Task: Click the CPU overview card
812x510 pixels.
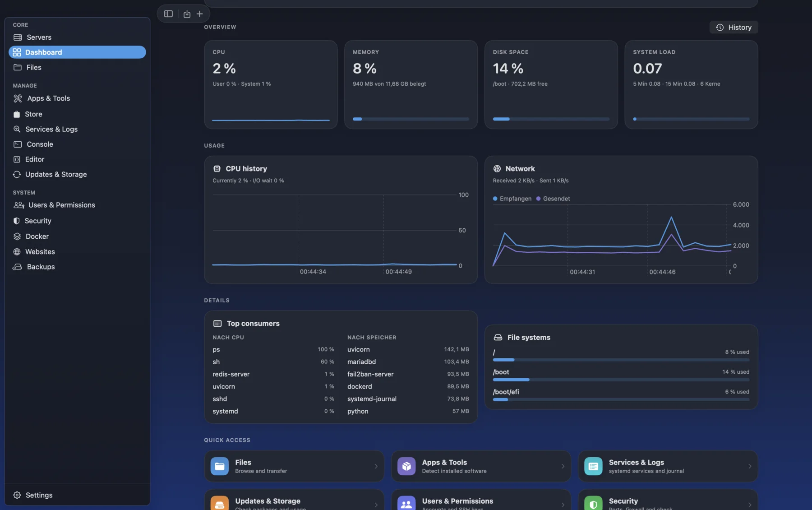Action: pyautogui.click(x=271, y=84)
